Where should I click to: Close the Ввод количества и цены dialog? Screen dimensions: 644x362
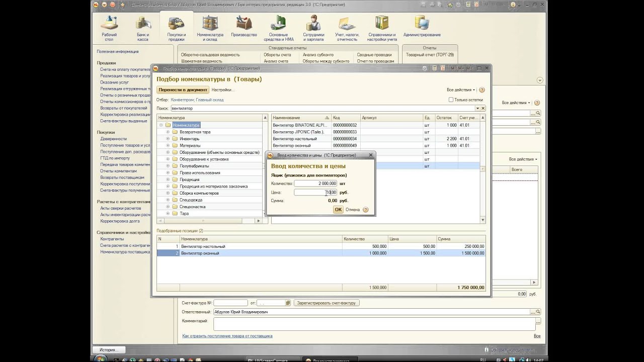click(371, 155)
